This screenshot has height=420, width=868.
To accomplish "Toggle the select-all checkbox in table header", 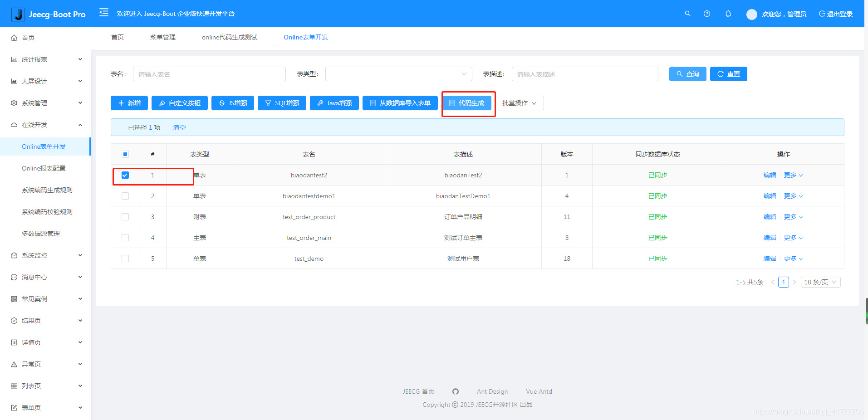I will click(125, 154).
